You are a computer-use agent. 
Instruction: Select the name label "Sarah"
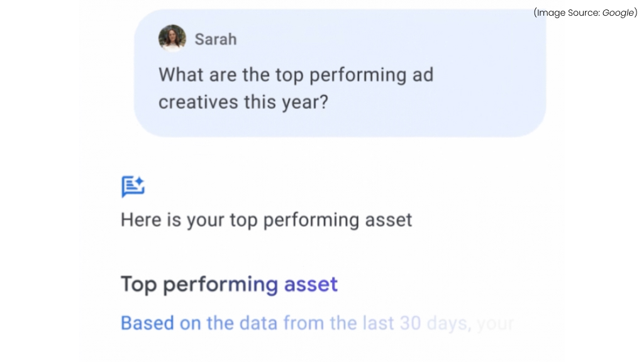(x=216, y=39)
